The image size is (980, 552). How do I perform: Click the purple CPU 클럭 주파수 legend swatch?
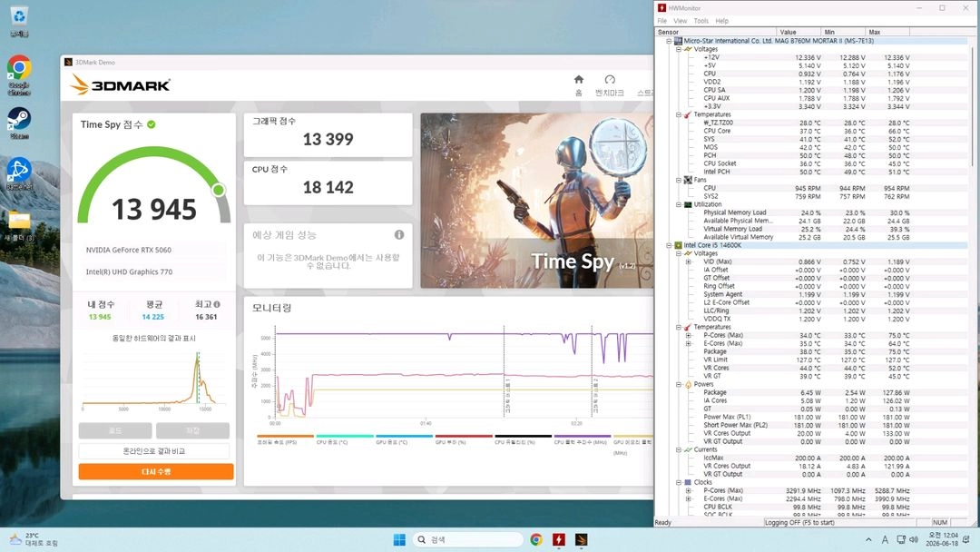tap(583, 437)
